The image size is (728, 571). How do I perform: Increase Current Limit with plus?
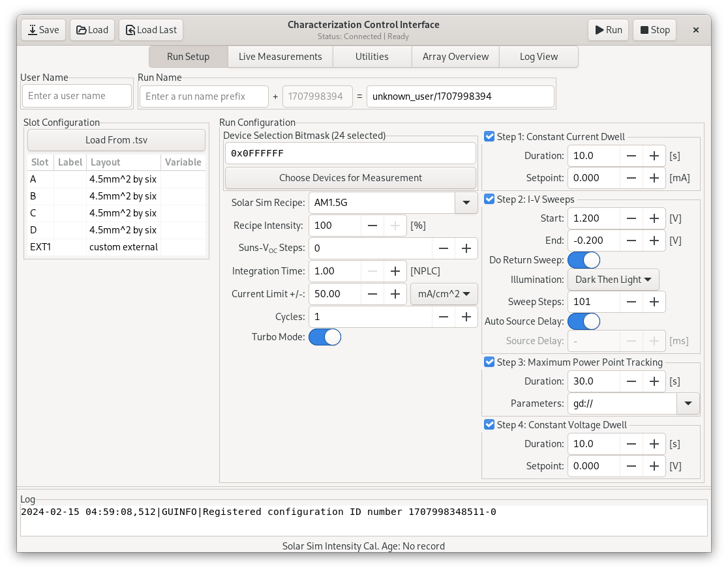395,294
